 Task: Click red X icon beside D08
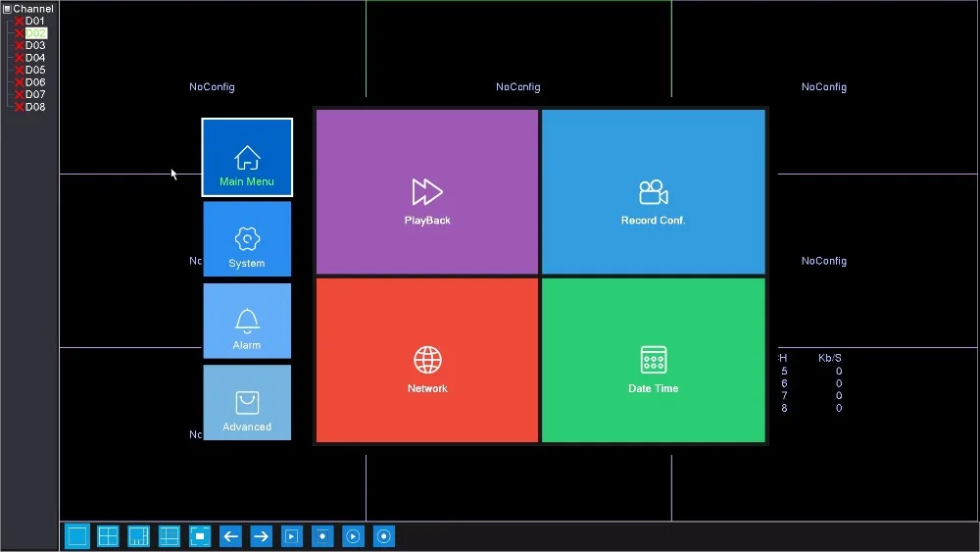click(19, 107)
